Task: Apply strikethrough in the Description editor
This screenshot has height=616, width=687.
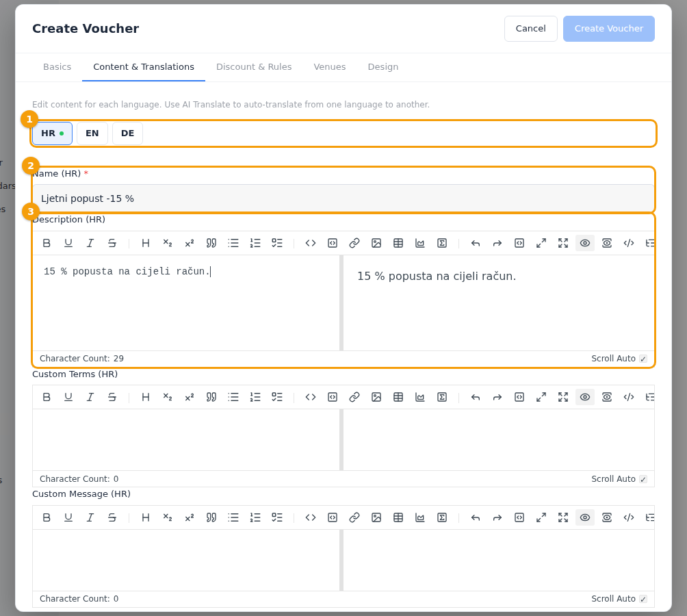Action: tap(112, 243)
